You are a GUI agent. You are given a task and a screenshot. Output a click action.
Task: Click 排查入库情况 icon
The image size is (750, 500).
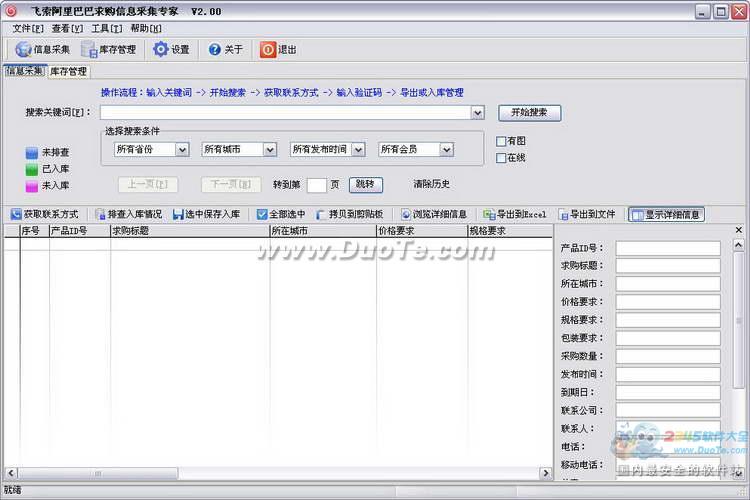pos(100,214)
